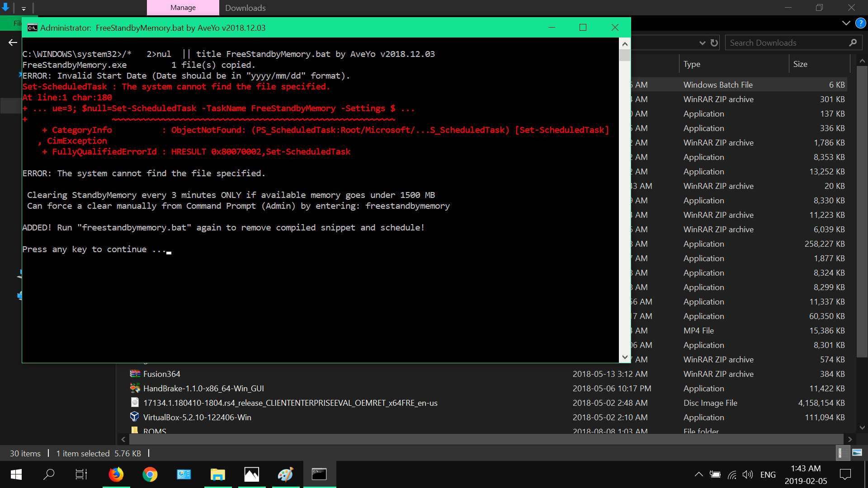Image resolution: width=868 pixels, height=488 pixels.
Task: Click the back navigation arrow in file manager
Action: coord(13,42)
